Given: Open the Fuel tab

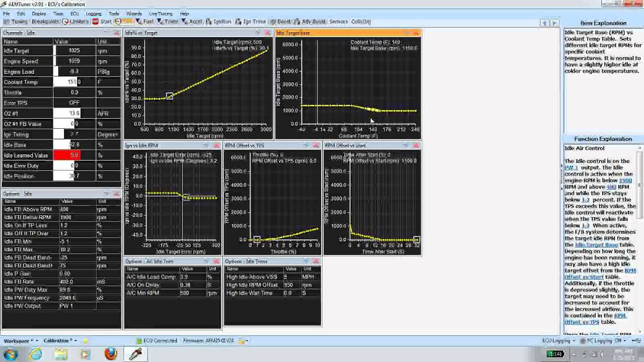Looking at the screenshot, I should (x=144, y=22).
